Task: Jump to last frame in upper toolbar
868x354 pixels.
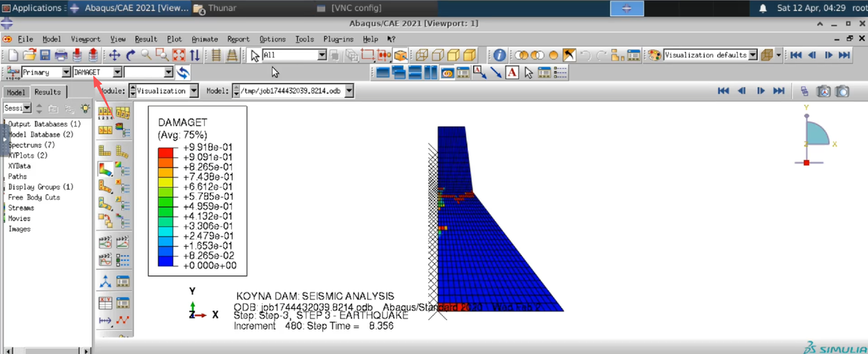Action: (844, 55)
